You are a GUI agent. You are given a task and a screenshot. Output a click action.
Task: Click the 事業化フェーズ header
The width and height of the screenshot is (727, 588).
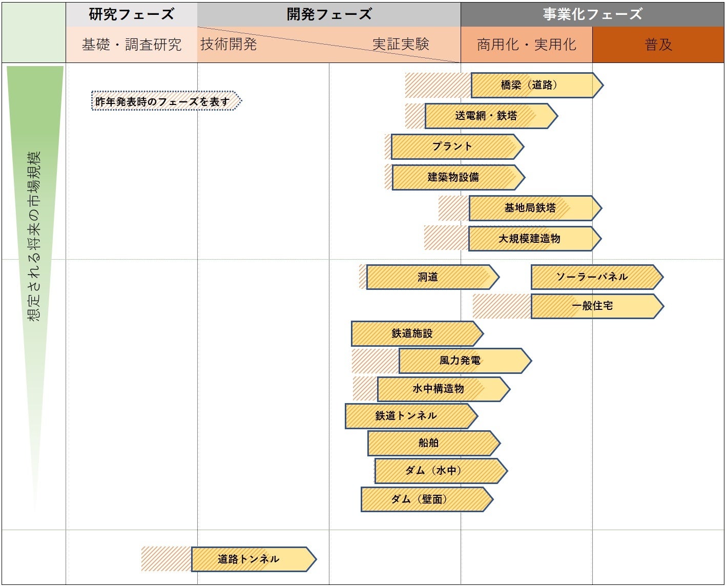(592, 14)
